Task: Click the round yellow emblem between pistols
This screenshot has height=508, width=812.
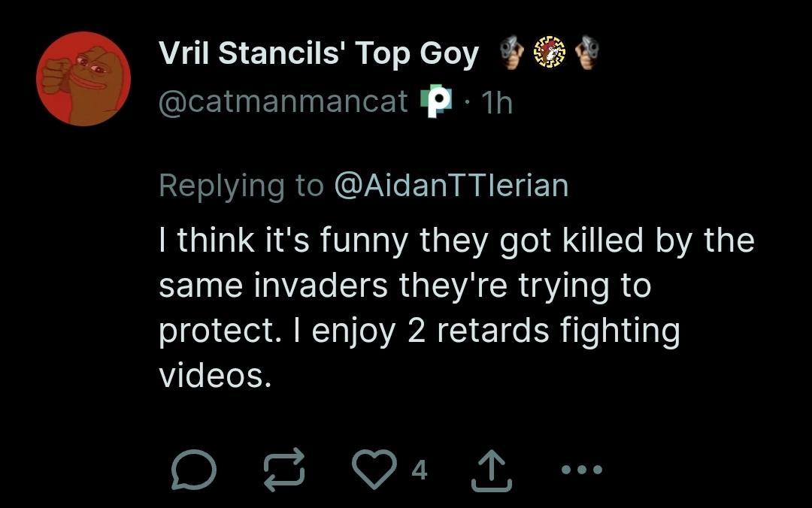Action: (549, 53)
